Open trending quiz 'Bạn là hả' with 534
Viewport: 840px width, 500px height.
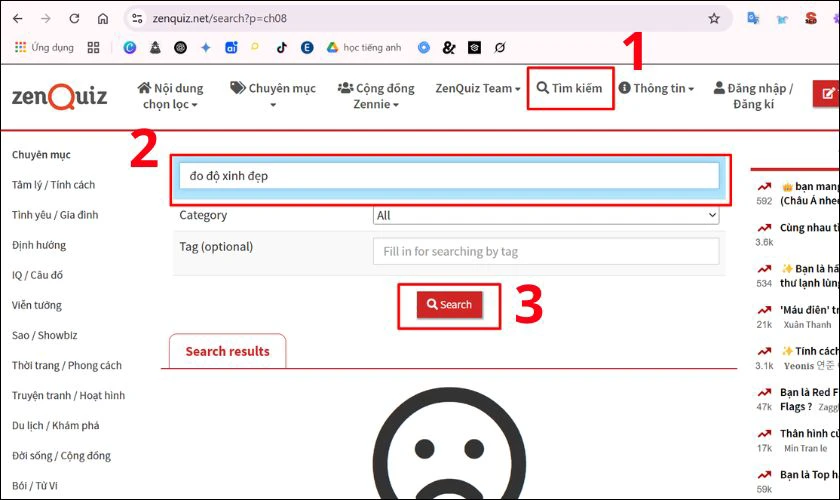pyautogui.click(x=809, y=275)
